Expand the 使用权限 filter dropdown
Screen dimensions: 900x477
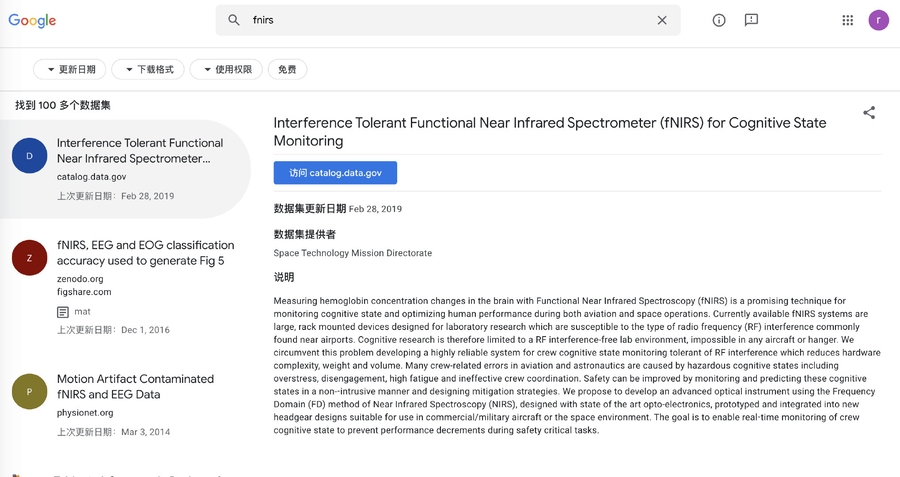pyautogui.click(x=226, y=69)
